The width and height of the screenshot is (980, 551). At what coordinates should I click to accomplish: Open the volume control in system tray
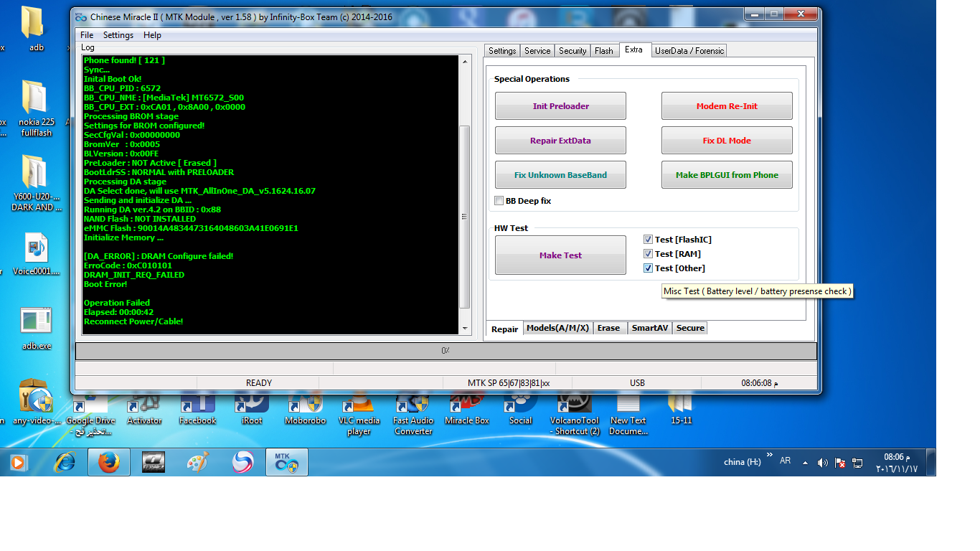pos(823,463)
